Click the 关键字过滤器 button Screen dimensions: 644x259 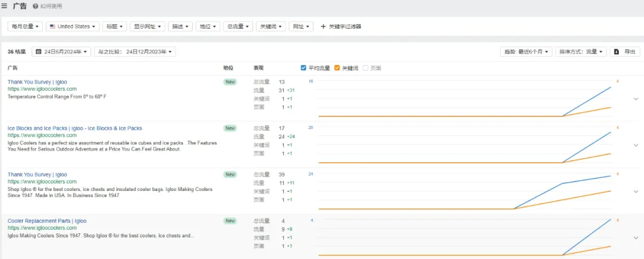[x=341, y=26]
